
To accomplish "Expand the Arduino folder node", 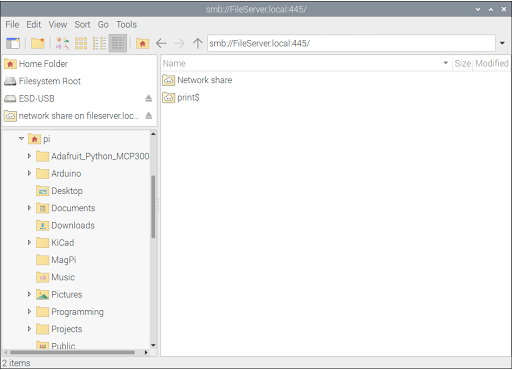I will click(x=29, y=173).
